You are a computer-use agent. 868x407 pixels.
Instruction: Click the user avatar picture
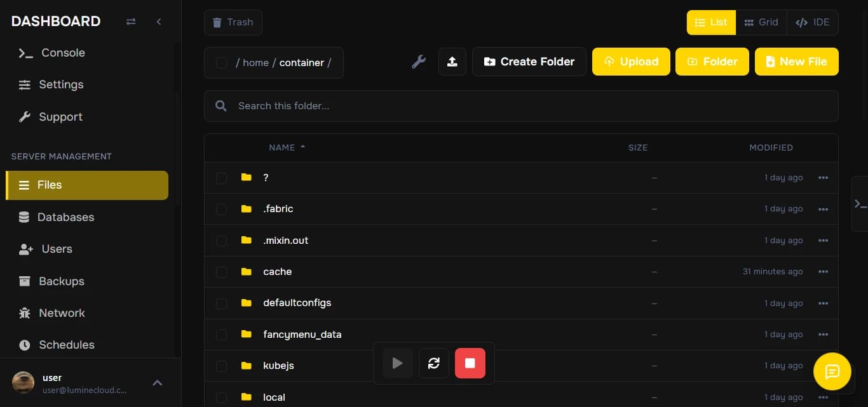(24, 383)
